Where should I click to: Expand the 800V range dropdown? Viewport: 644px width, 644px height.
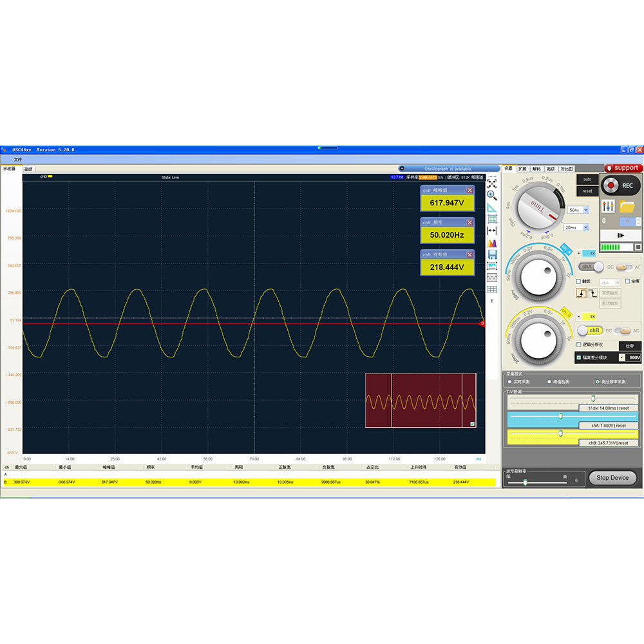[x=622, y=357]
